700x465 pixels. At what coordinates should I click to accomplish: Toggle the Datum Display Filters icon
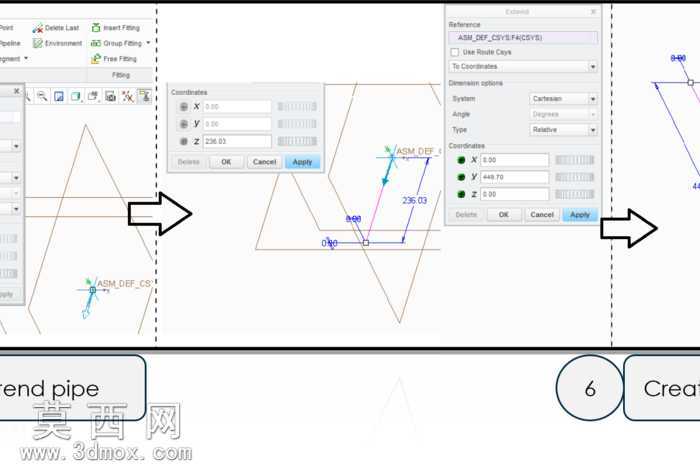128,96
